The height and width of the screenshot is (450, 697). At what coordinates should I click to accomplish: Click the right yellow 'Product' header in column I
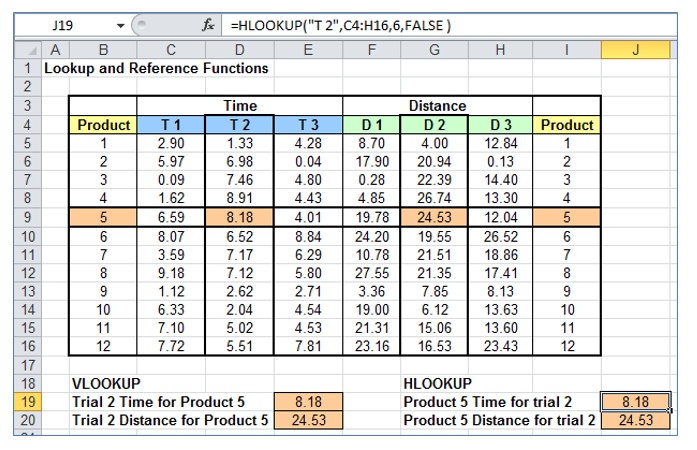567,125
